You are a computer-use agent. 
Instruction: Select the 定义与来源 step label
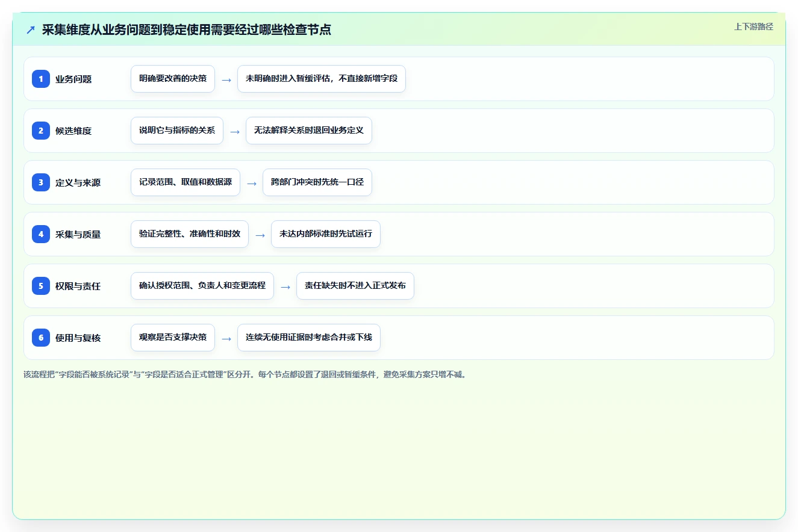click(x=78, y=182)
